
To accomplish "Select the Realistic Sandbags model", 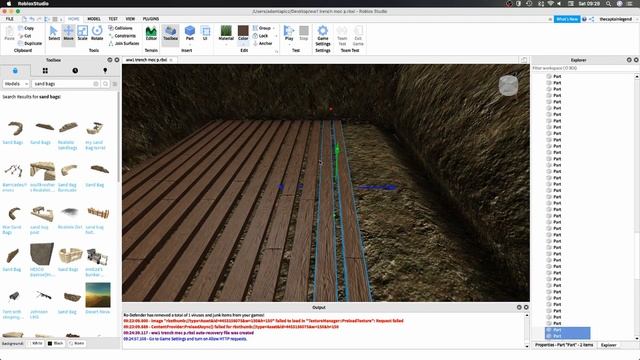I will coord(68,136).
